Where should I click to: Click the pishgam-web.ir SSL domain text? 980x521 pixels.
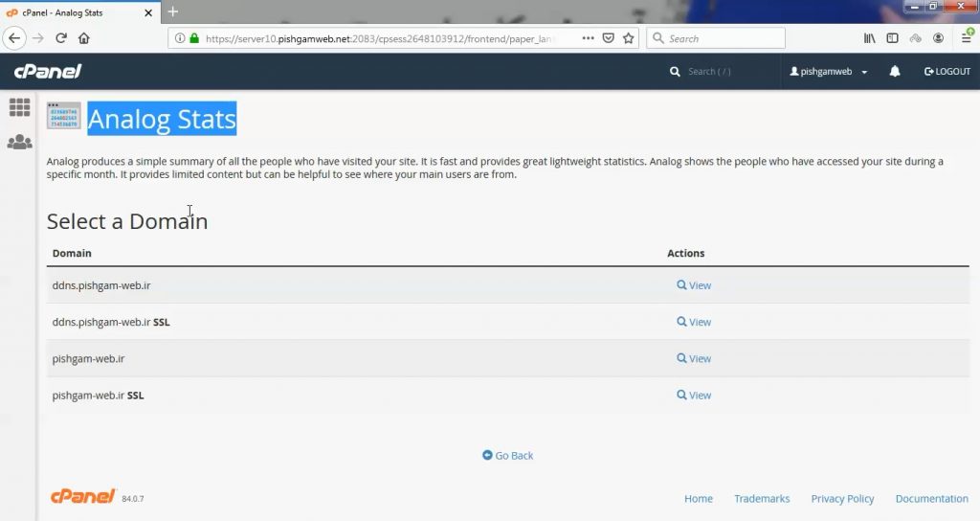click(x=99, y=396)
